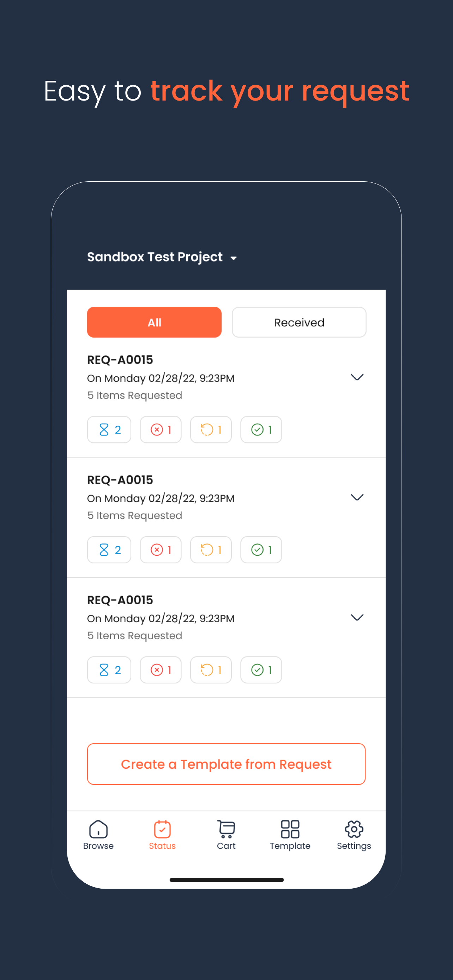Click Create a Template from Request button
Image resolution: width=453 pixels, height=980 pixels.
click(226, 764)
